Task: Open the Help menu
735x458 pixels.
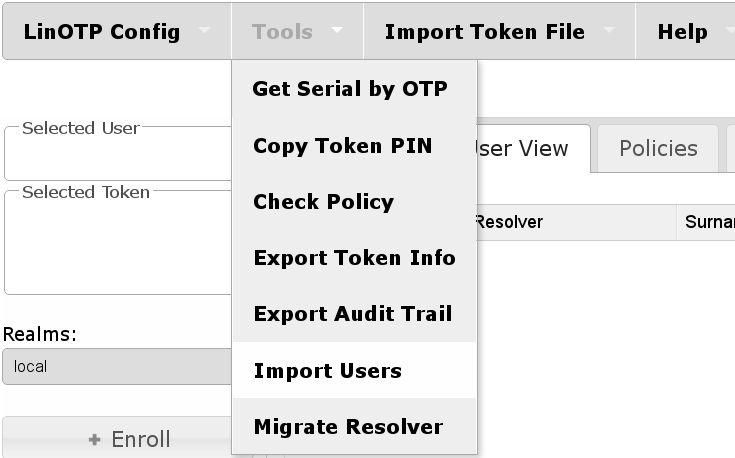Action: tap(684, 31)
